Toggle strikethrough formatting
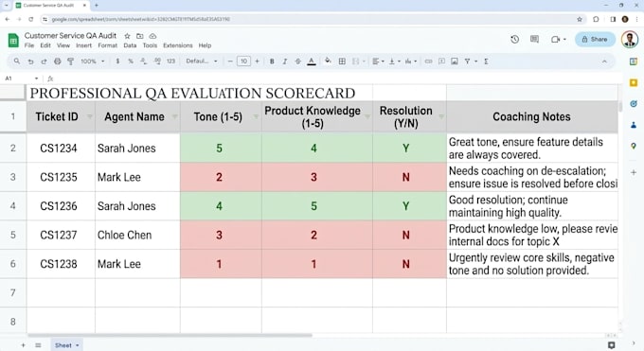This screenshot has height=351, width=644. (297, 61)
